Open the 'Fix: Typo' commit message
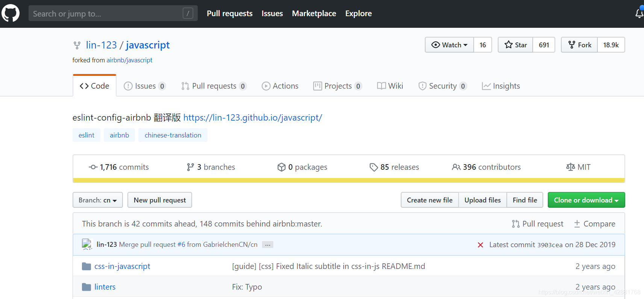This screenshot has width=644, height=299. (247, 287)
